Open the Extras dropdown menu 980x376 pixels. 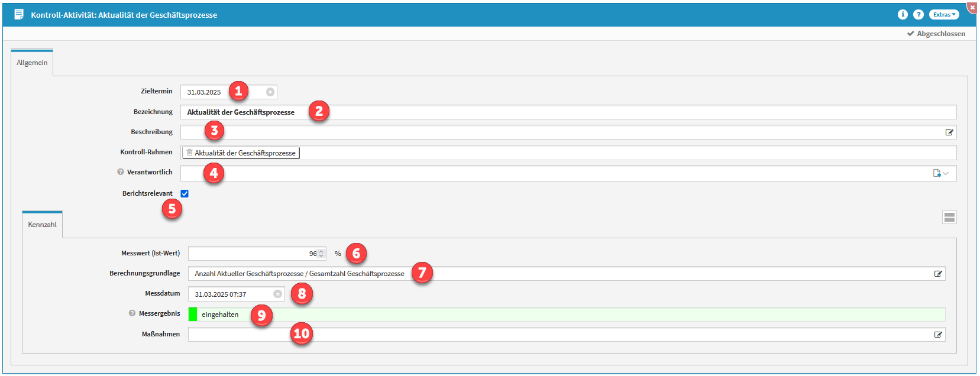tap(944, 14)
